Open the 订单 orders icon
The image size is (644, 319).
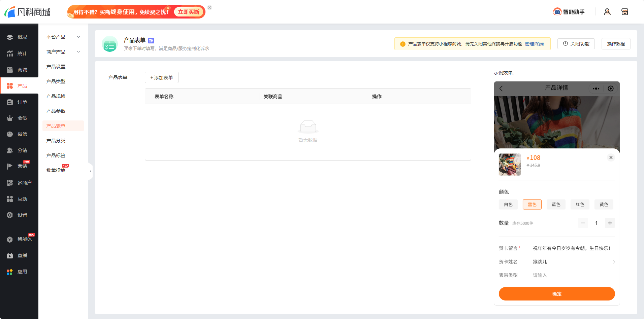tap(10, 102)
